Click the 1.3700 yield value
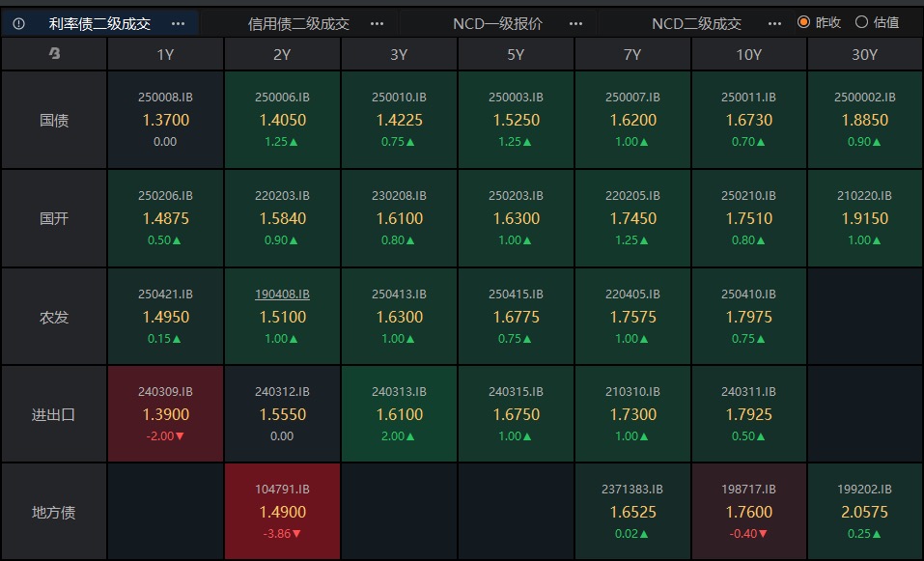924x561 pixels. [x=166, y=120]
